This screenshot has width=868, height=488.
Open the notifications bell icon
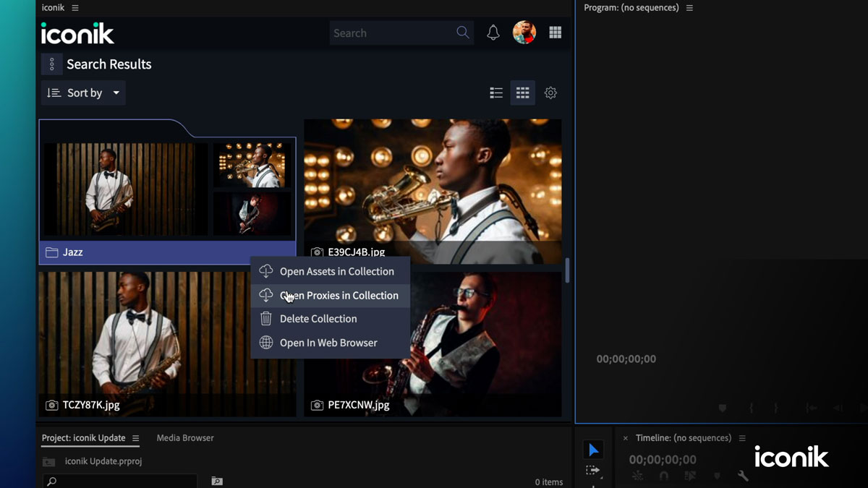point(493,33)
